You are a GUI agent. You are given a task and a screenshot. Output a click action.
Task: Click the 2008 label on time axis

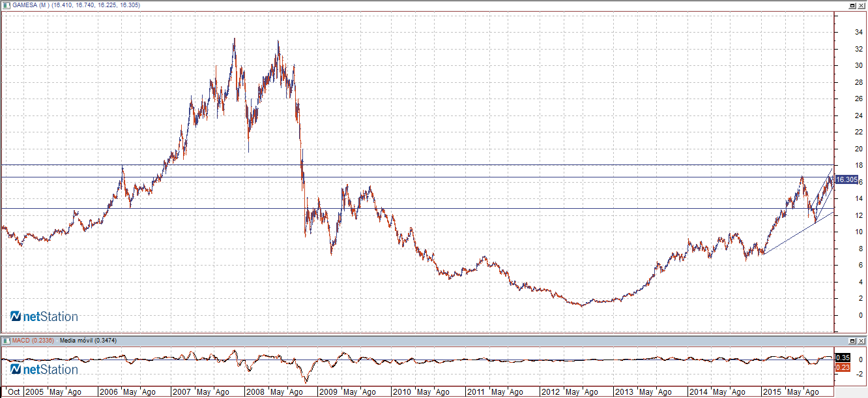pyautogui.click(x=254, y=392)
